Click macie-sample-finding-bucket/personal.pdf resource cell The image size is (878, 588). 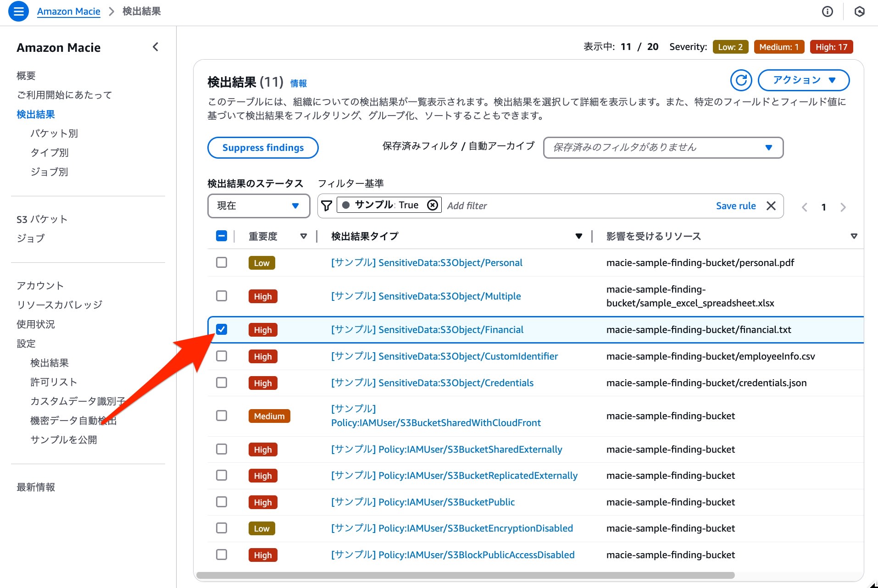pyautogui.click(x=700, y=262)
